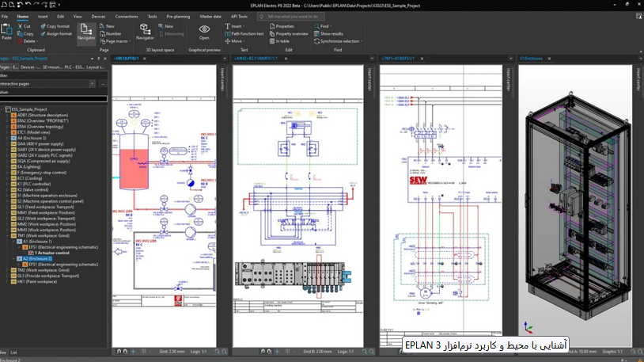Click the Path function text icon
The width and height of the screenshot is (644, 362).
point(228,34)
